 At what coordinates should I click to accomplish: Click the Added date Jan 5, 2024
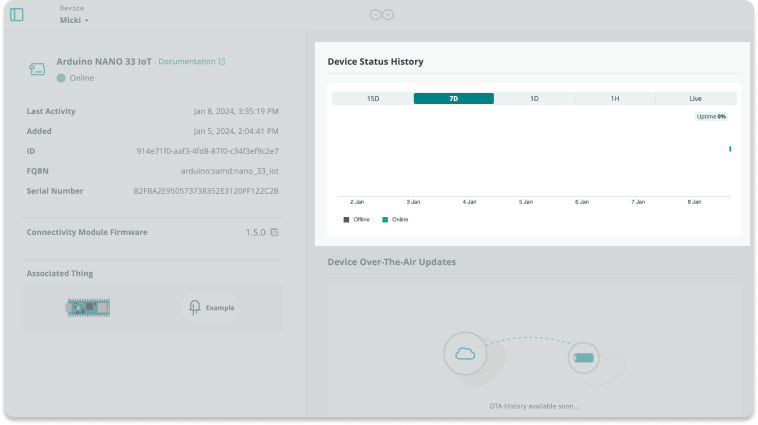pos(236,131)
